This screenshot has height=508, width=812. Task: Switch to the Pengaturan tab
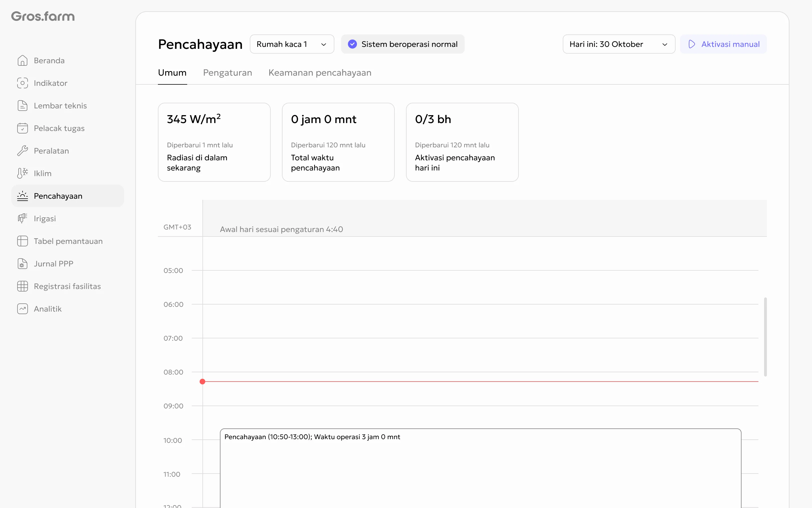pos(228,73)
